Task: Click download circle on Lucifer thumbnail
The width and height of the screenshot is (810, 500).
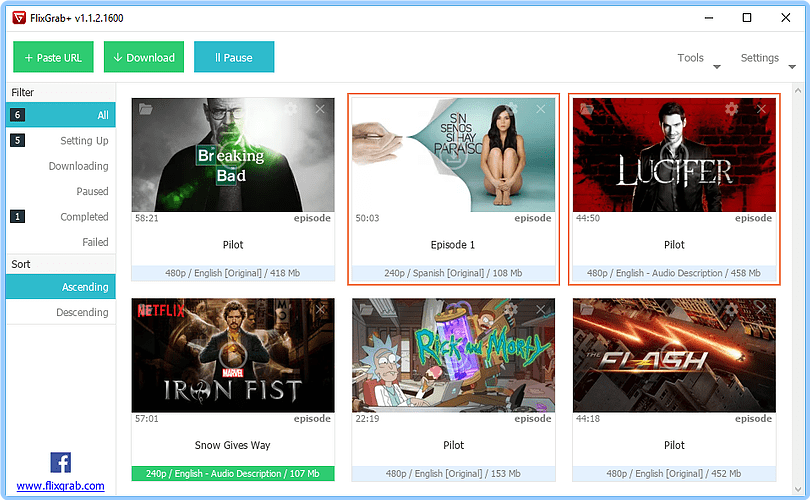Action: pyautogui.click(x=674, y=155)
